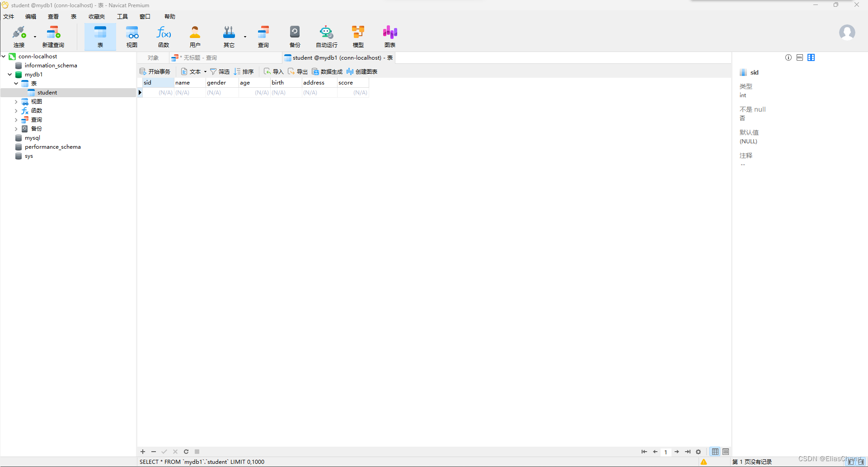The height and width of the screenshot is (467, 868).
Task: Select the 表 (Table) toolbar icon
Action: pyautogui.click(x=100, y=37)
